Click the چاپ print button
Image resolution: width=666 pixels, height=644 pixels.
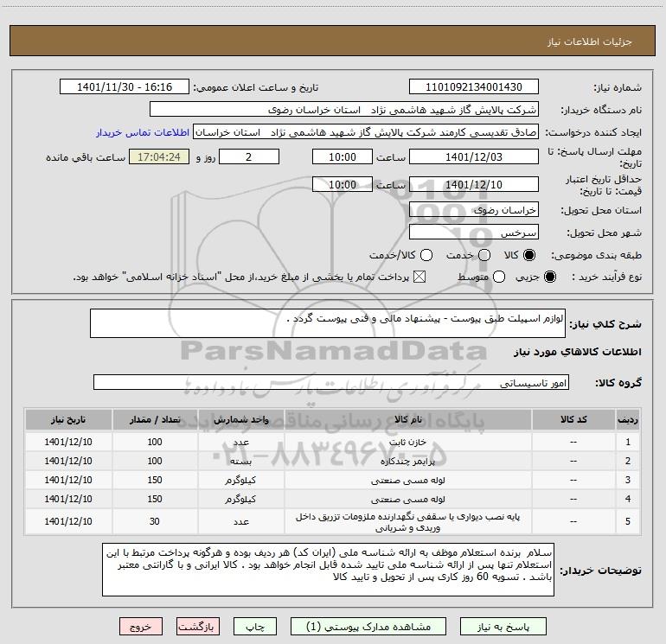255,627
